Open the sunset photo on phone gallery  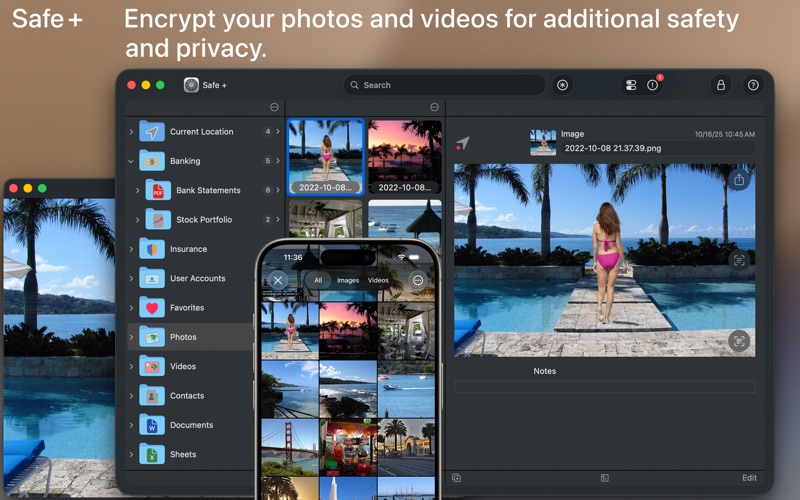348,331
